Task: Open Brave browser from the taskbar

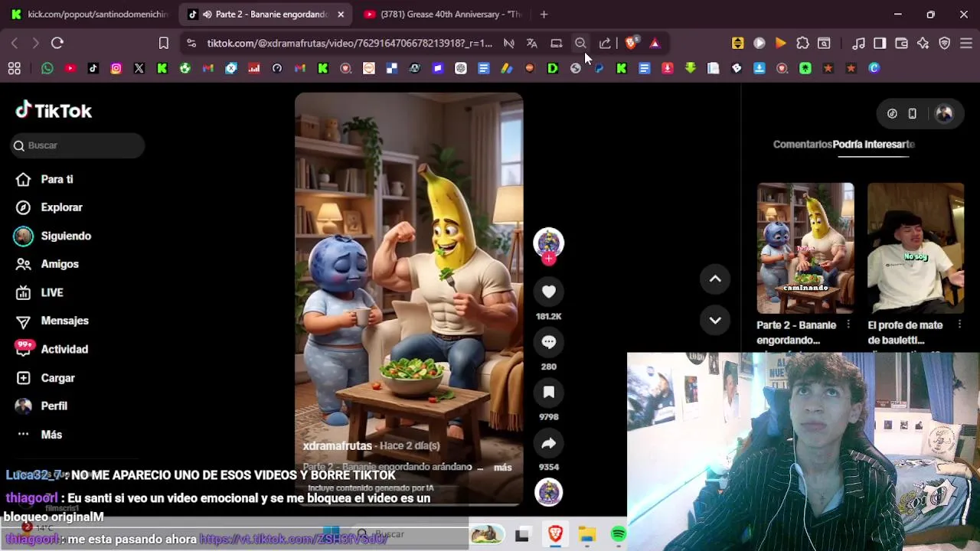Action: click(555, 534)
